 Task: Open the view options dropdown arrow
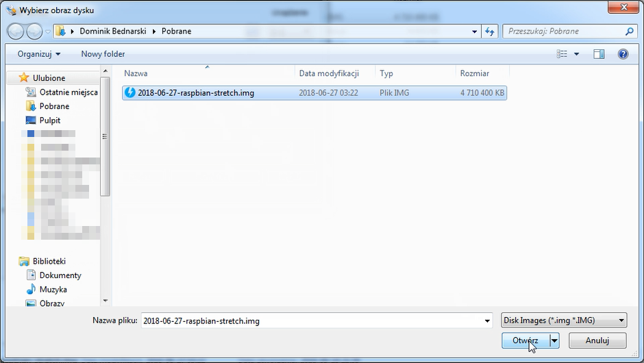(x=576, y=54)
